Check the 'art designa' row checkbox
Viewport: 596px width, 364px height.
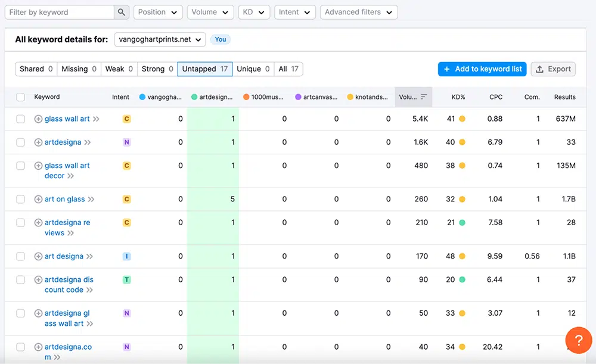(20, 257)
